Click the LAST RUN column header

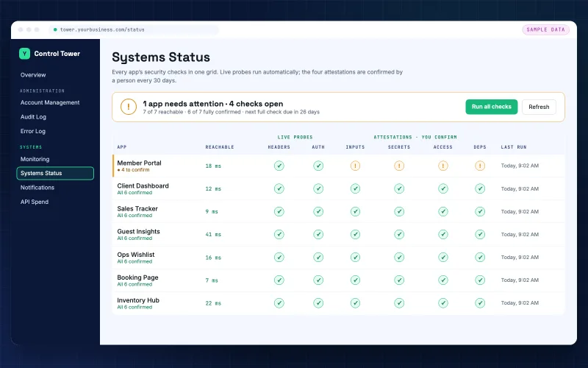coord(514,147)
